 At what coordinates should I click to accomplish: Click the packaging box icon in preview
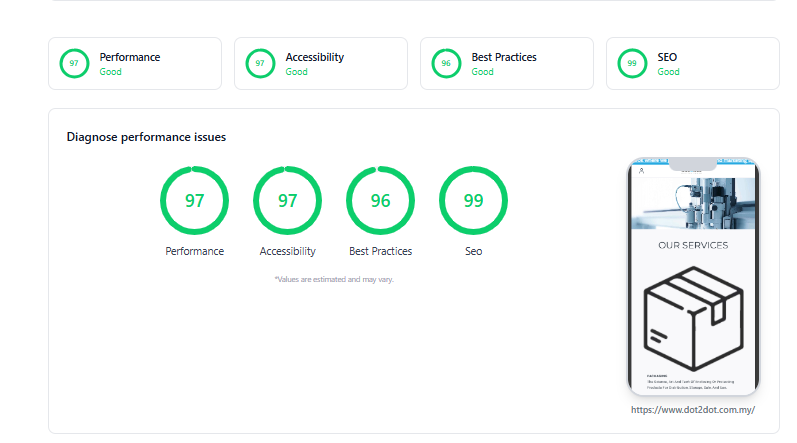point(693,319)
